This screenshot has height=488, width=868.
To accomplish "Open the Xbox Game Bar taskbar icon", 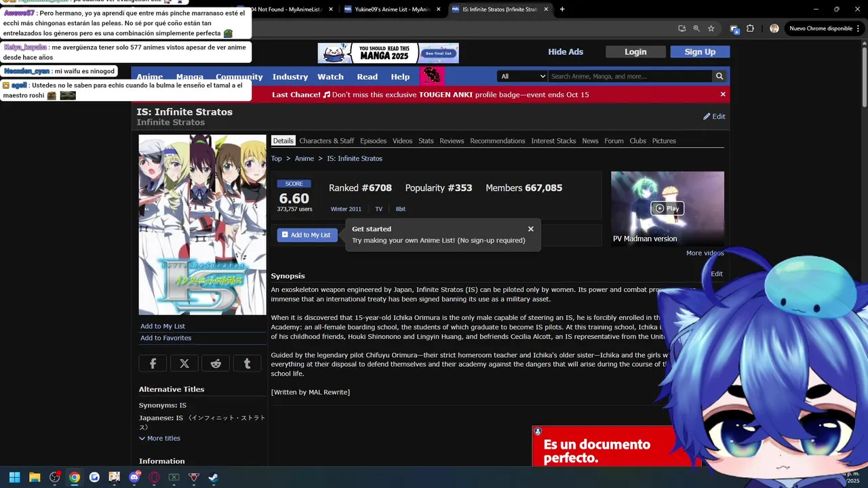I will click(x=174, y=477).
